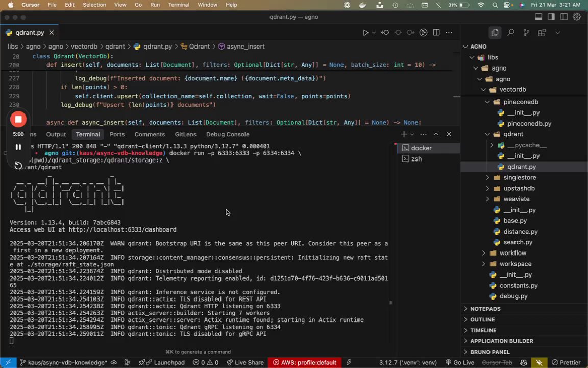Collapse the vectordb folder

tap(484, 90)
